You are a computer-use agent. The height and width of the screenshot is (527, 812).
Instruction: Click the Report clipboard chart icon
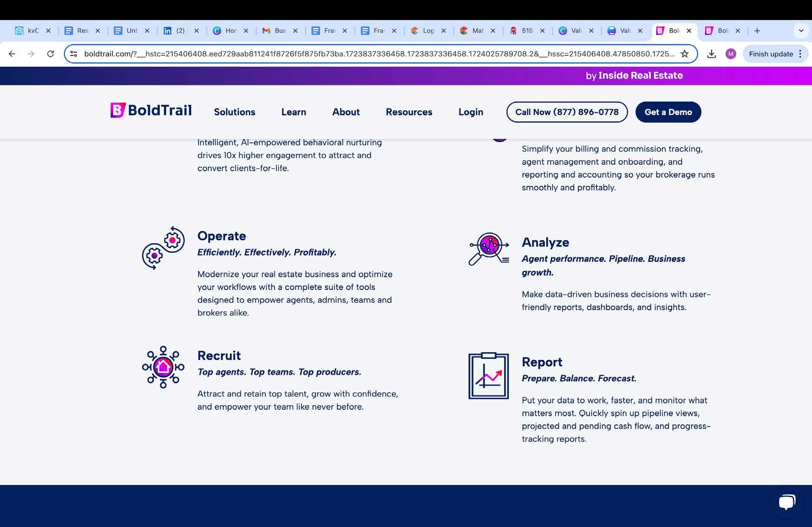point(488,375)
